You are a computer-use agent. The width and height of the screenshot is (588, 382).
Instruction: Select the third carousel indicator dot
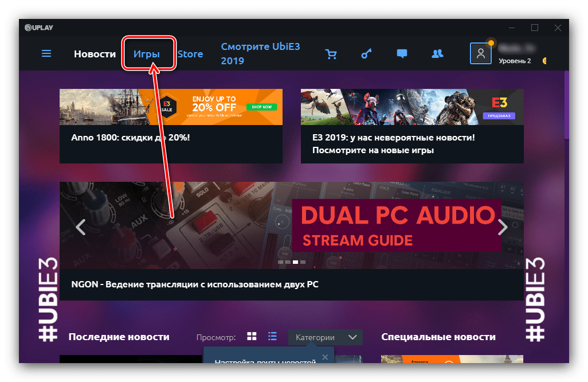pyautogui.click(x=296, y=262)
